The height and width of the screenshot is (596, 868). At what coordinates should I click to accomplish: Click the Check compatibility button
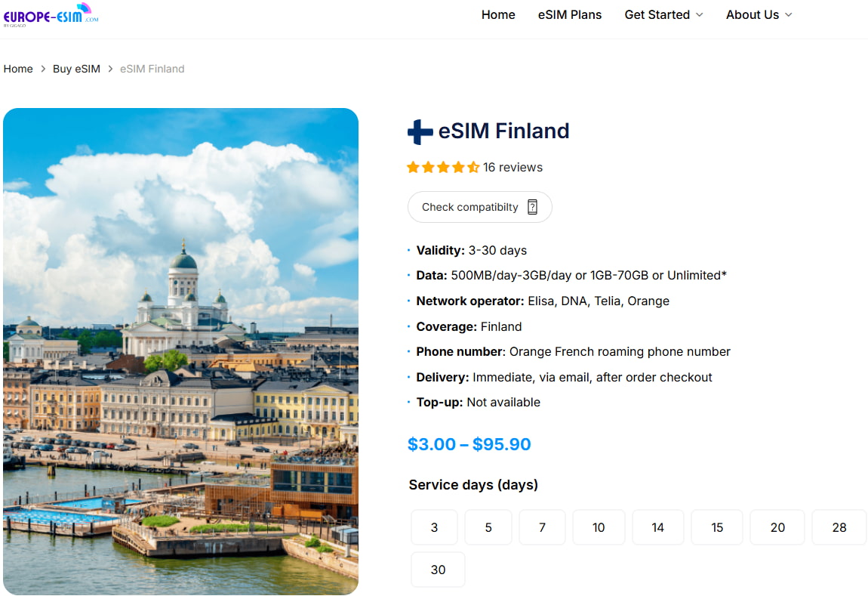coord(479,206)
